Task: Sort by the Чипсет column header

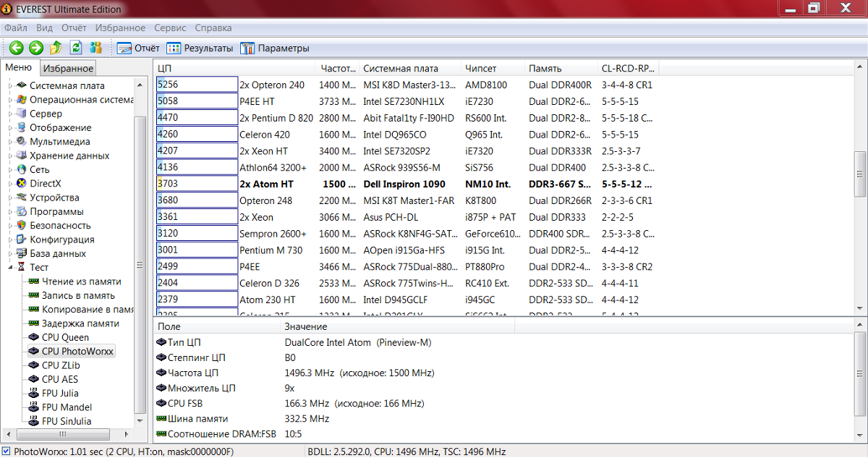Action: (493, 68)
